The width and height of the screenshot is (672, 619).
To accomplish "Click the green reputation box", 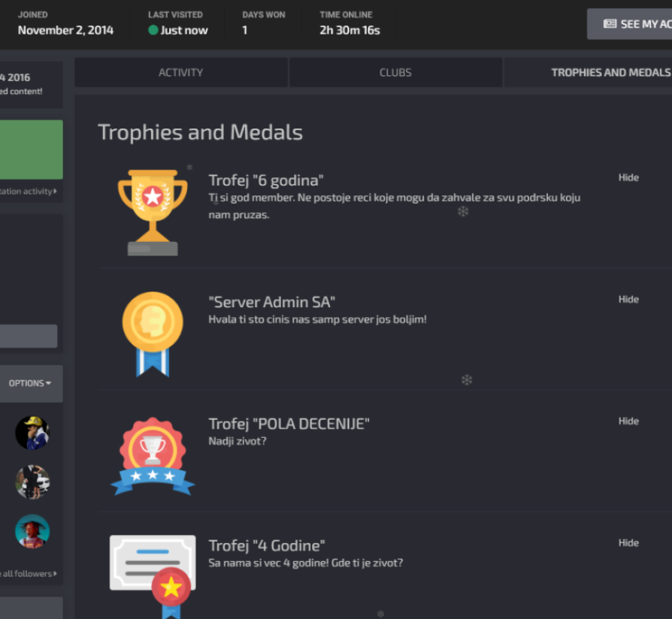I will point(32,149).
